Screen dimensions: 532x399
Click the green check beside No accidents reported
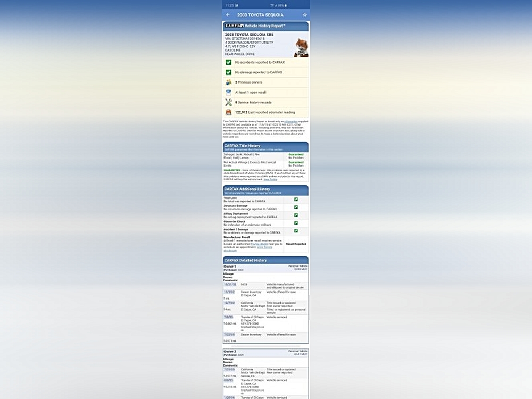(228, 62)
